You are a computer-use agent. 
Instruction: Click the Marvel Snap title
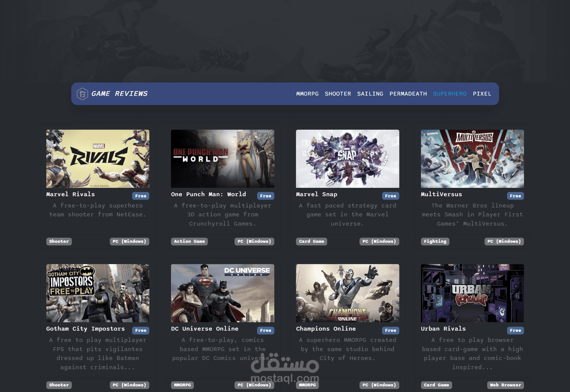coord(316,194)
